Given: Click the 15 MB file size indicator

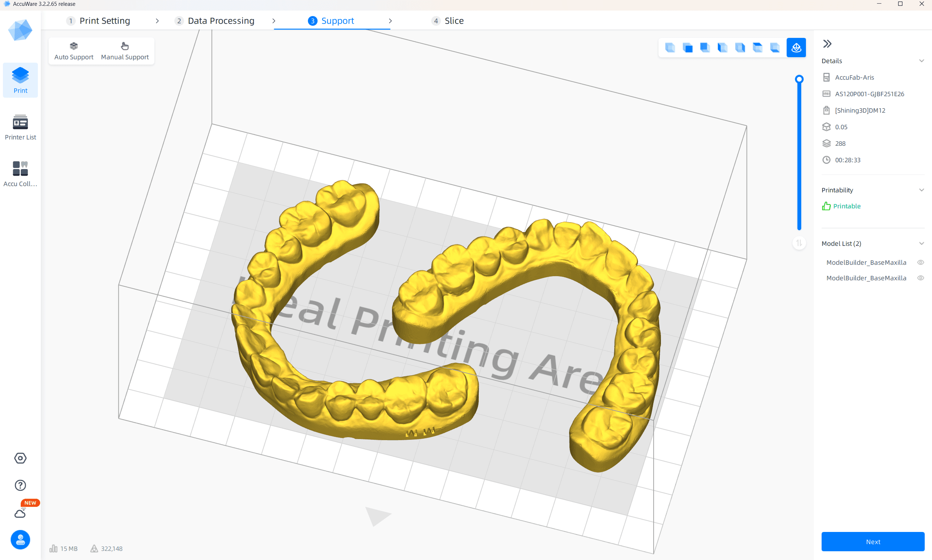Looking at the screenshot, I should coord(63,549).
